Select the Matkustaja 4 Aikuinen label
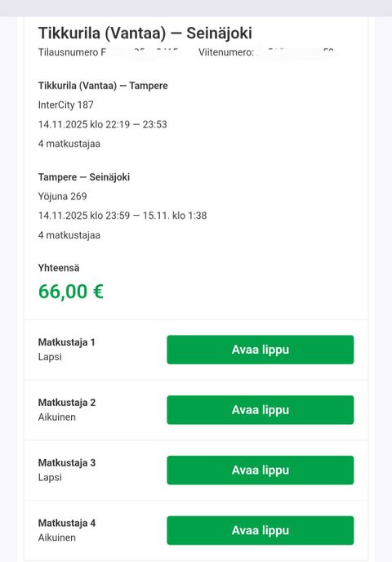Viewport: 392px width, 562px height. point(67,530)
